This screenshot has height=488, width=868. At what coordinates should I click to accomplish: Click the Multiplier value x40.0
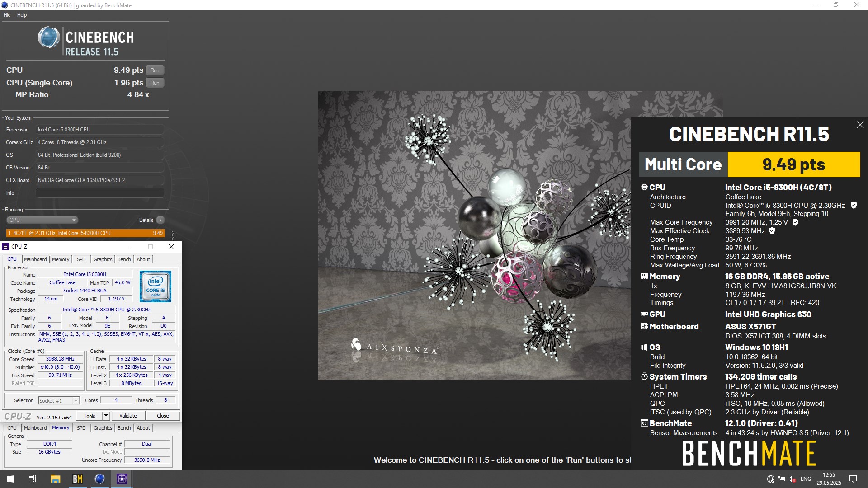tap(60, 367)
